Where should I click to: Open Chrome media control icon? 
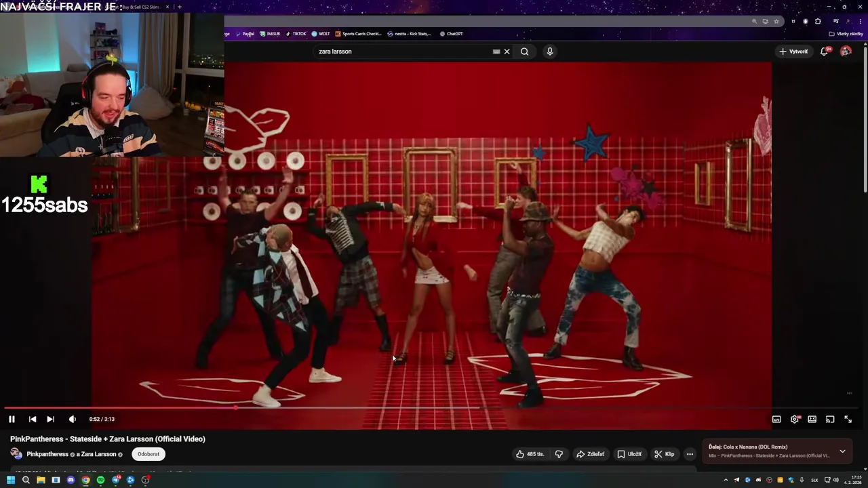(x=835, y=21)
